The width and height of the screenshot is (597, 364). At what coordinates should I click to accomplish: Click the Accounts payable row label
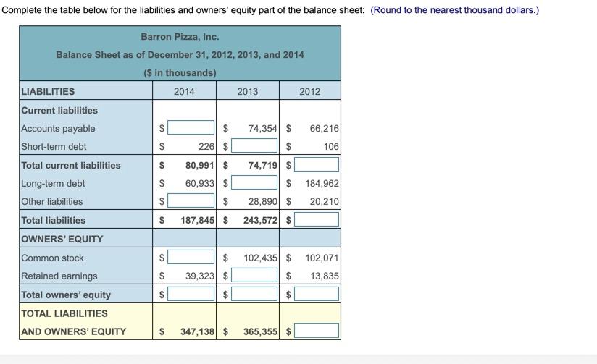pos(58,129)
